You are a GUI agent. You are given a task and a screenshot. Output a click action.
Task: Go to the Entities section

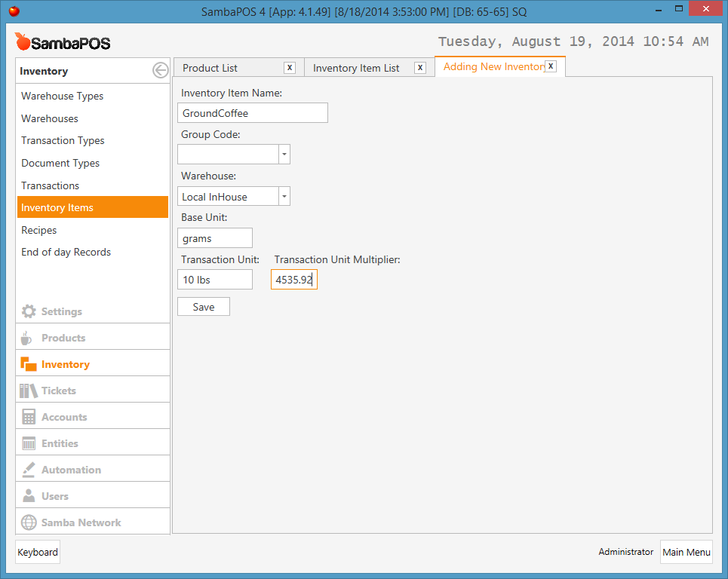point(93,443)
